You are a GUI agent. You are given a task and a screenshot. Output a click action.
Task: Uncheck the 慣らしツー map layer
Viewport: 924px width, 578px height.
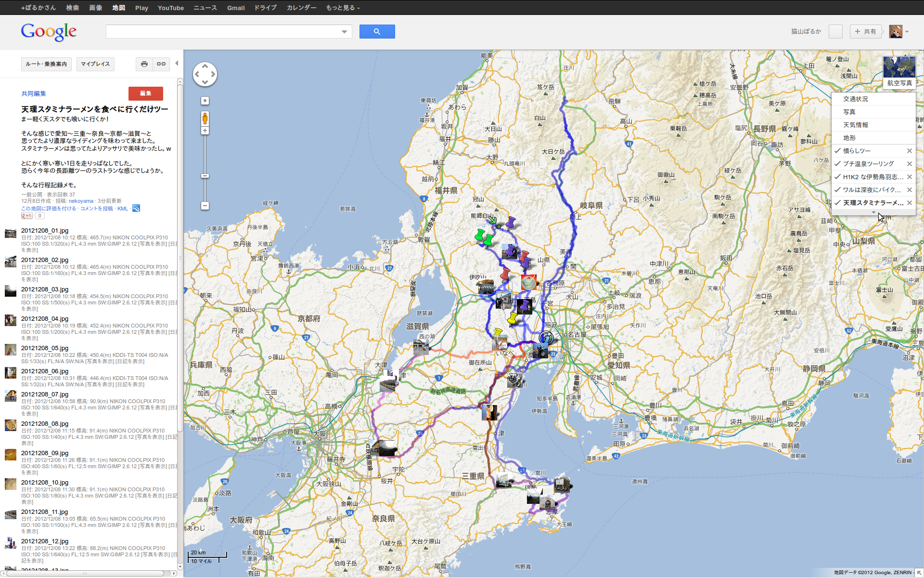838,151
